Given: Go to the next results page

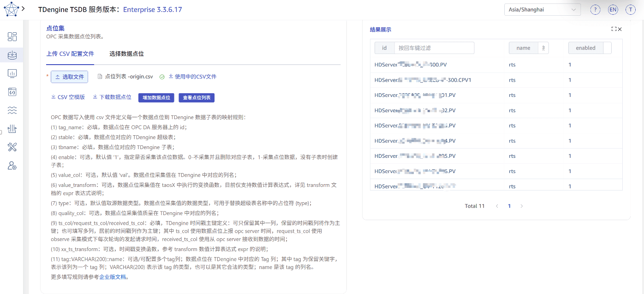Looking at the screenshot, I should 522,206.
